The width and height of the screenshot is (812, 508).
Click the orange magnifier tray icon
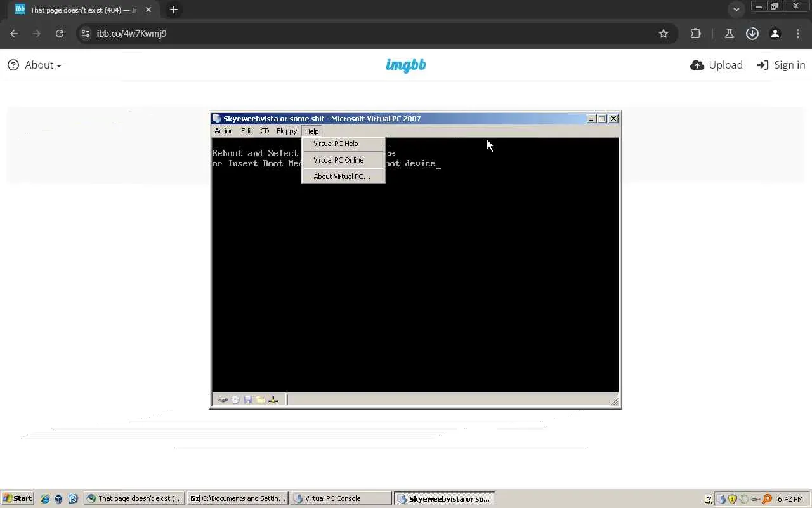(x=767, y=499)
